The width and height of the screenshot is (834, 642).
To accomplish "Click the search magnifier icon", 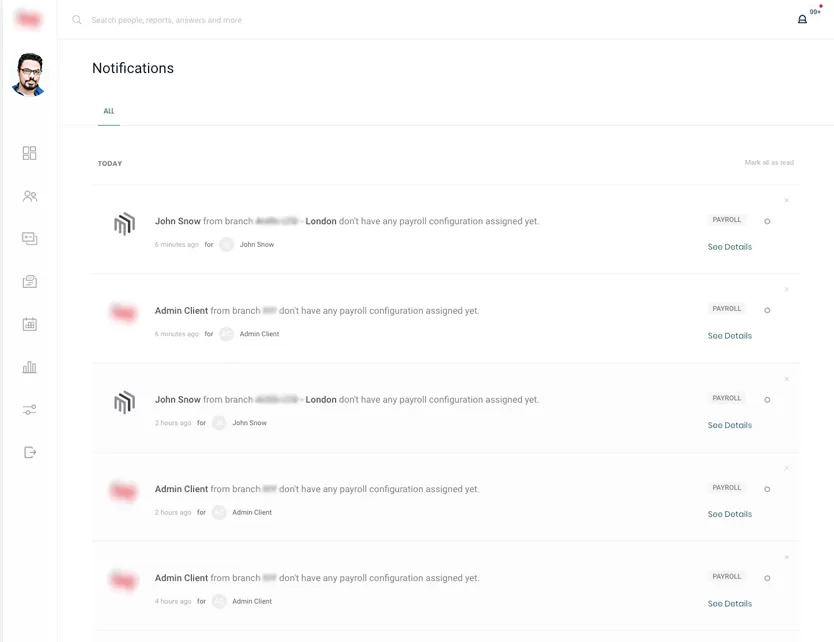I will click(77, 20).
